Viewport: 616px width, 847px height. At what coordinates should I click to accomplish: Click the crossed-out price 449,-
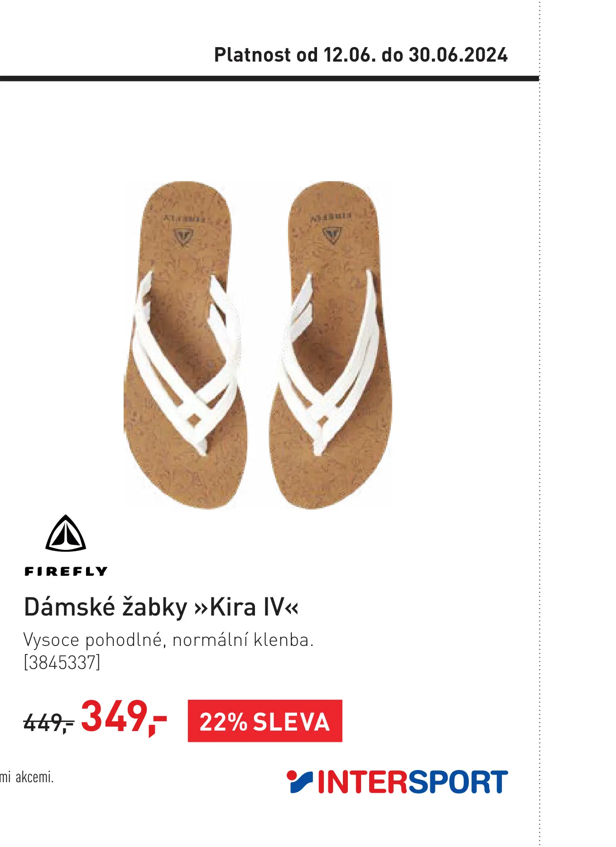pyautogui.click(x=48, y=722)
